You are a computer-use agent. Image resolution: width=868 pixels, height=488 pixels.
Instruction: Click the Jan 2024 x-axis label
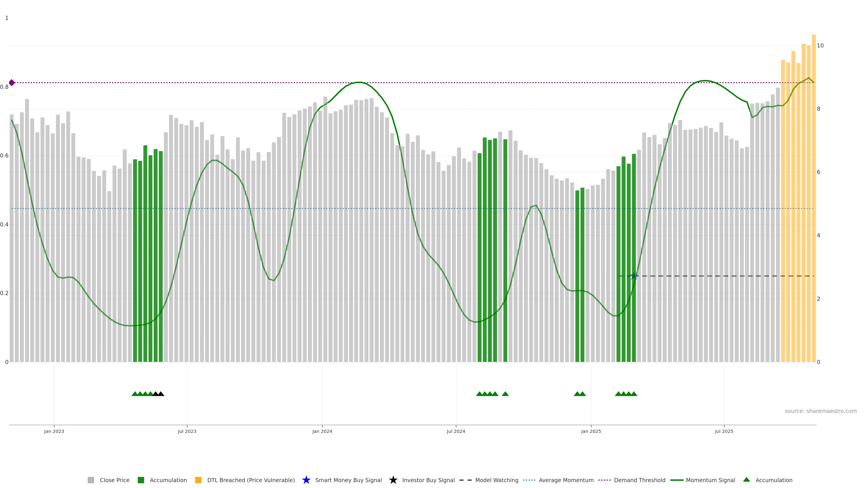[322, 432]
